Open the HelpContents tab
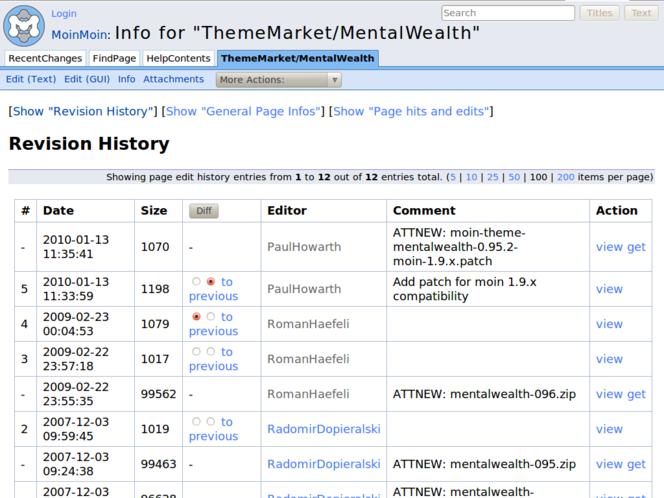The image size is (664, 498). pos(178,59)
